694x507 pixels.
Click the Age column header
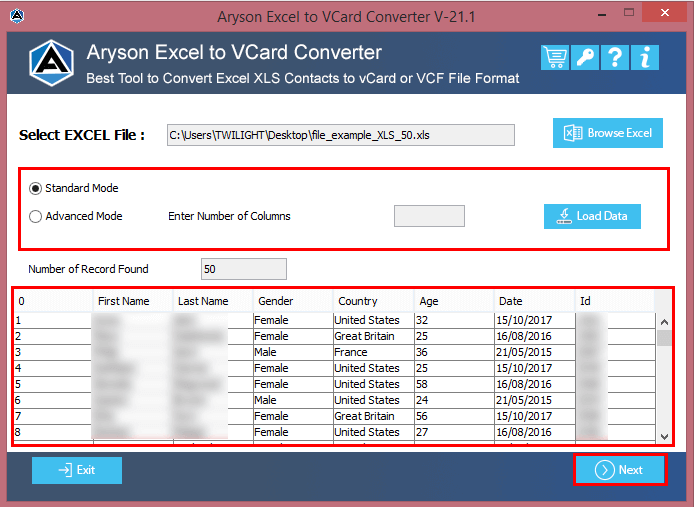pyautogui.click(x=454, y=302)
